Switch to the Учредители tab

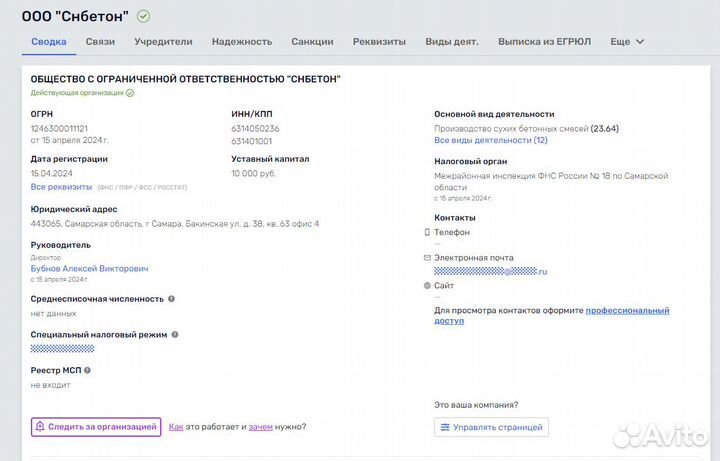163,42
